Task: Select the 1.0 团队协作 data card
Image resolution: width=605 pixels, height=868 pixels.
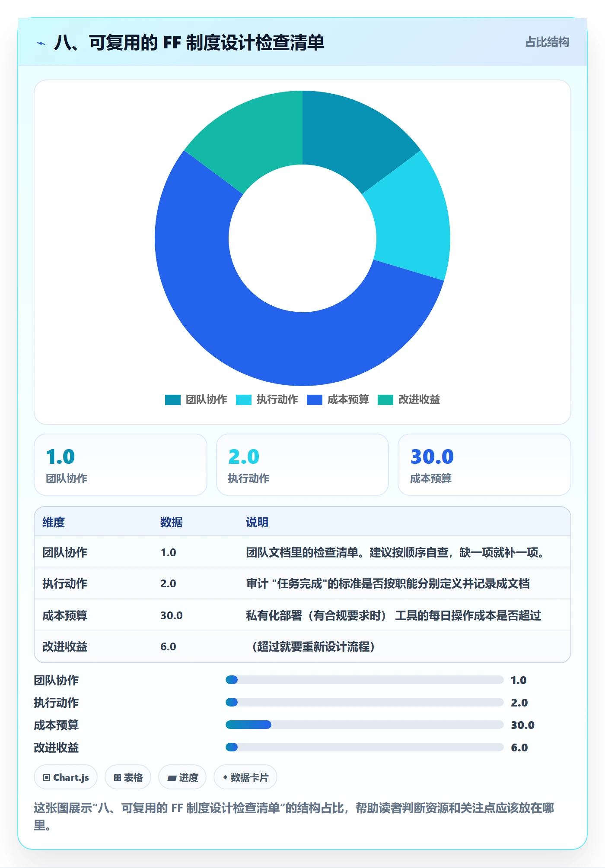Action: tap(121, 465)
